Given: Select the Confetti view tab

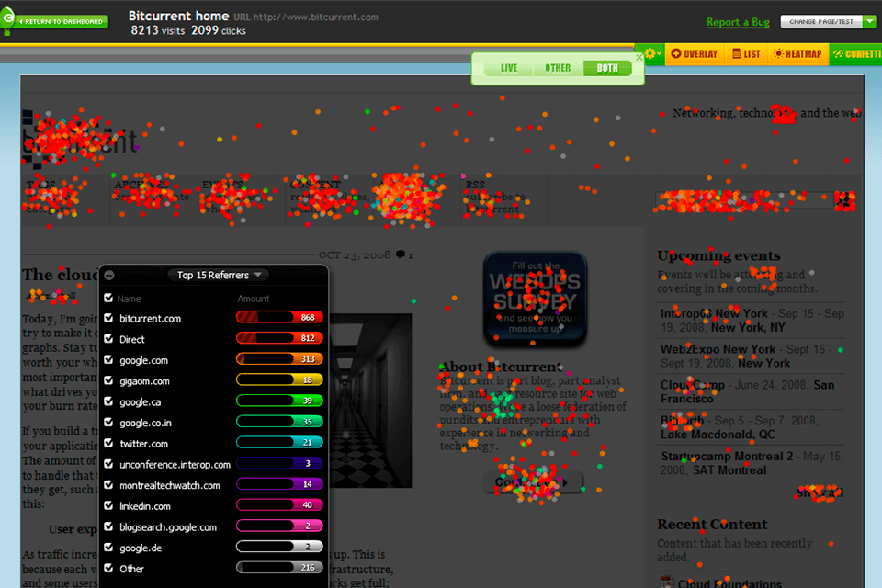Looking at the screenshot, I should point(856,54).
